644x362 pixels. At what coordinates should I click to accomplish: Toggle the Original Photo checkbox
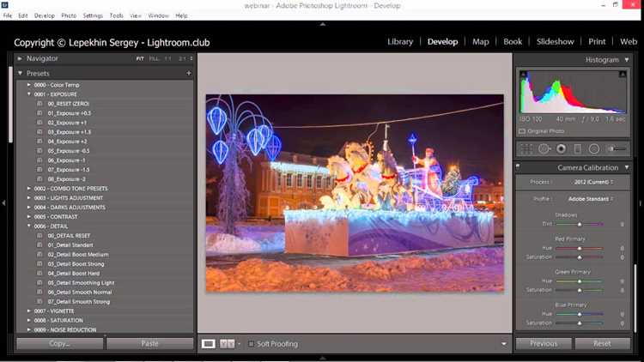pyautogui.click(x=522, y=131)
